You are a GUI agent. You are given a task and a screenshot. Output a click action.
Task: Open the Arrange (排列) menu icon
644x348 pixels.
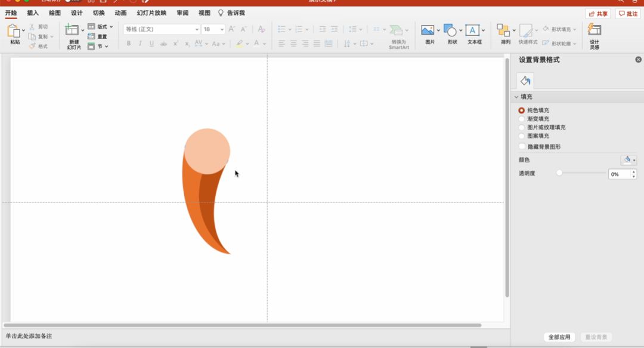pos(503,30)
